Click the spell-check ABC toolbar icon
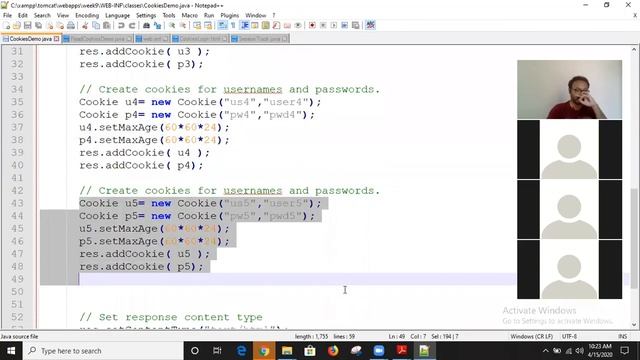This screenshot has width=640, height=360. (370, 25)
